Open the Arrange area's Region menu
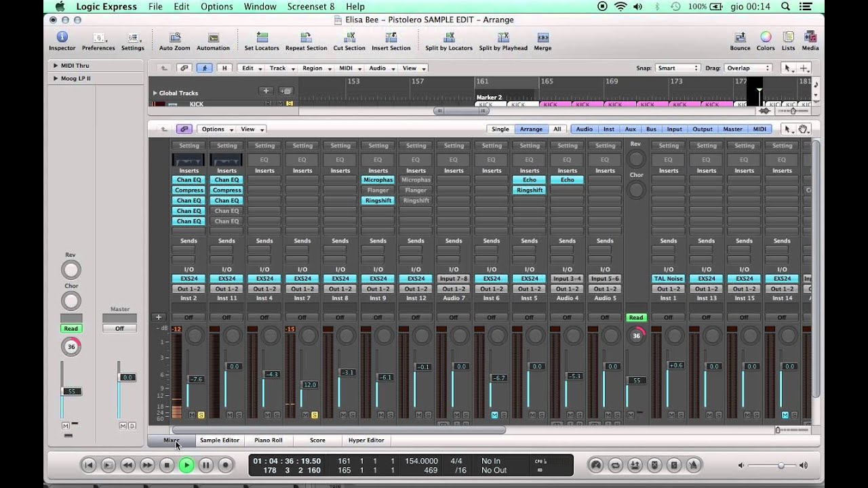This screenshot has height=488, width=868. click(317, 68)
